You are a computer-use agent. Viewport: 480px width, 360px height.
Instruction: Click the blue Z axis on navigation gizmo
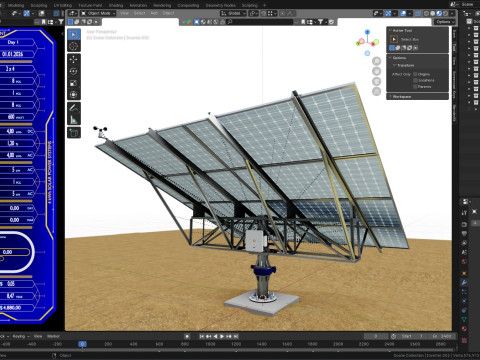(367, 32)
